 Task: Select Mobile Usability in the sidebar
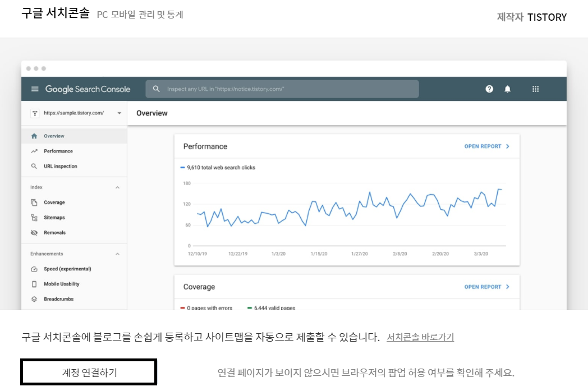[x=74, y=284]
